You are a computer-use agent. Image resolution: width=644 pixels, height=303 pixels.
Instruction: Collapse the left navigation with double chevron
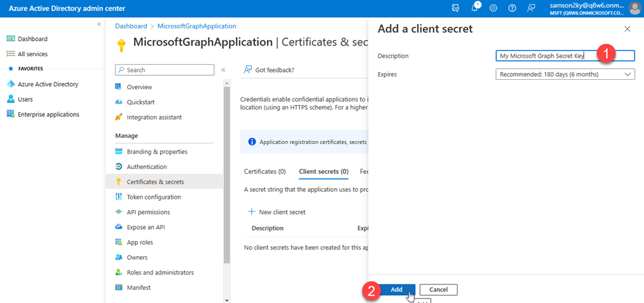[99, 24]
